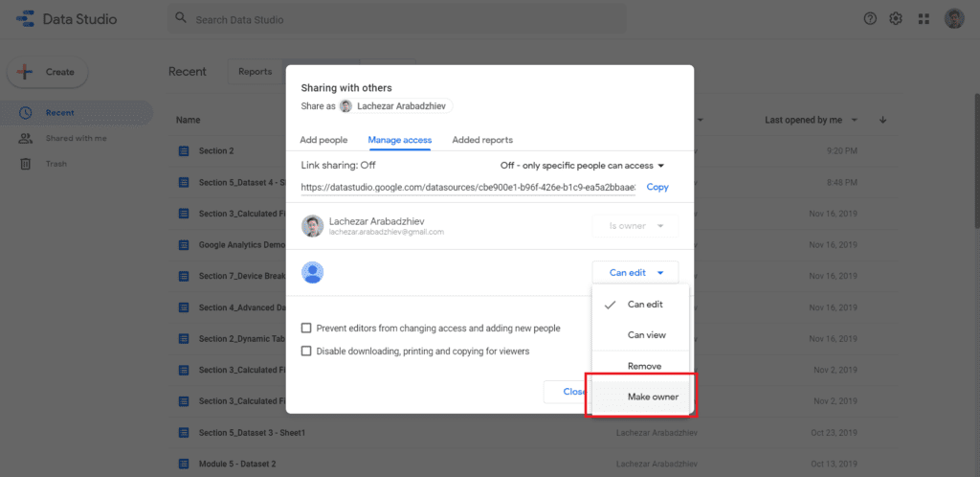The width and height of the screenshot is (980, 477).
Task: Click the sharing link URL field
Action: tap(468, 187)
